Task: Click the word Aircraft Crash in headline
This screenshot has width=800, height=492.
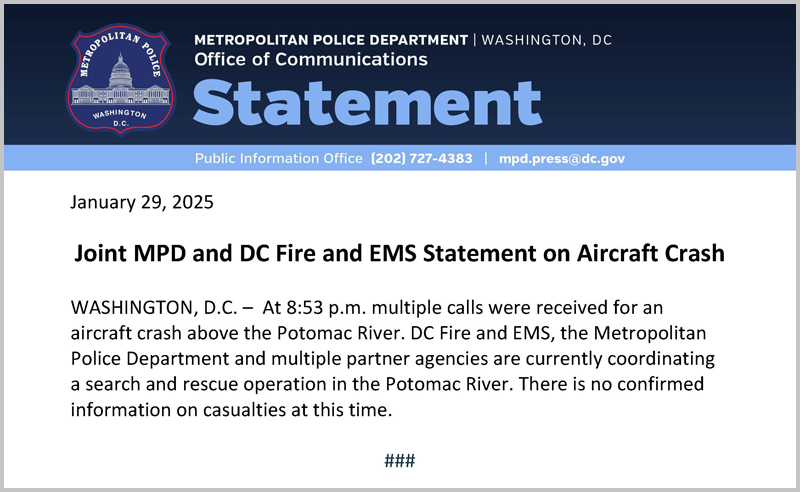Action: (x=651, y=253)
